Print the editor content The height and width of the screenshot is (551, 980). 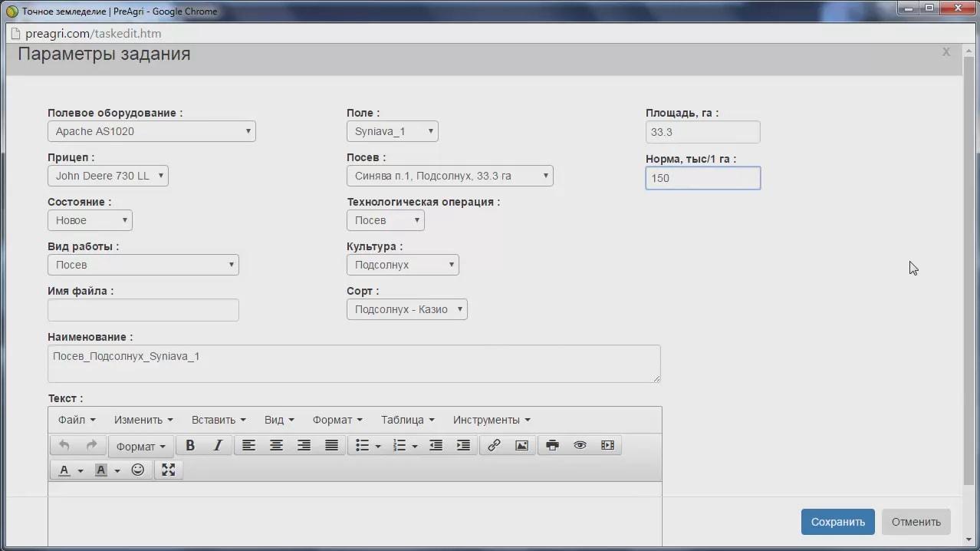(x=552, y=446)
